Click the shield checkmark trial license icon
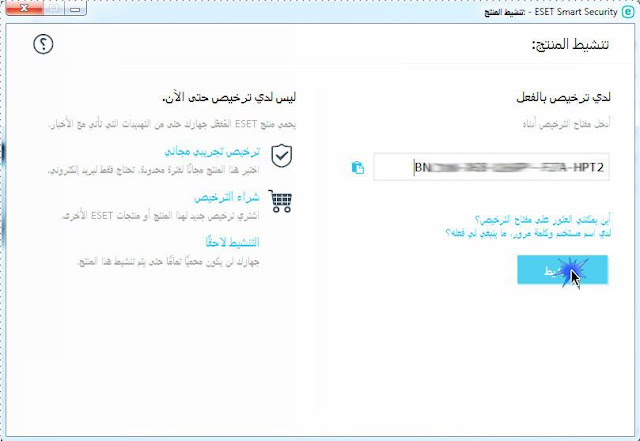The width and height of the screenshot is (640, 441). (282, 156)
